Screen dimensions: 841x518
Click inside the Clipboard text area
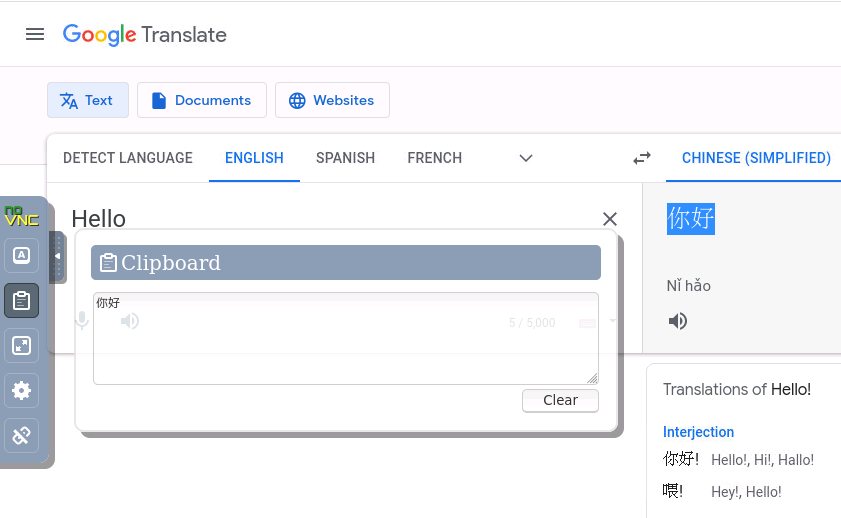346,338
